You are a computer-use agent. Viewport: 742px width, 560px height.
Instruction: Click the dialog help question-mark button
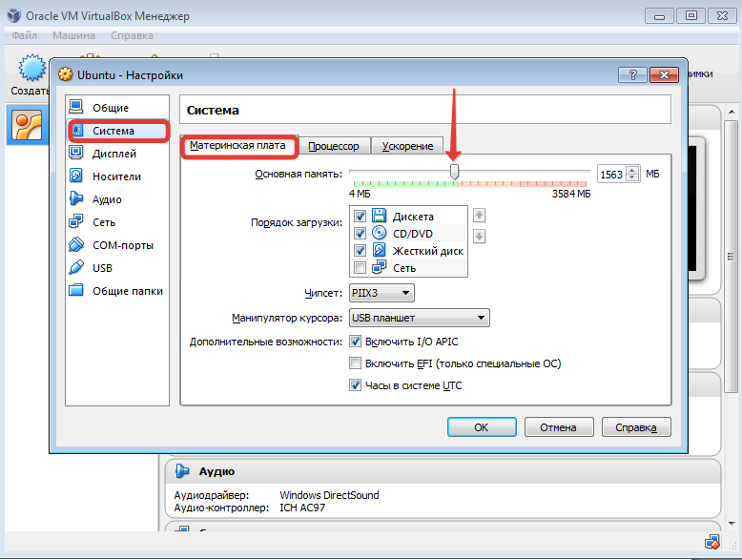click(x=632, y=74)
